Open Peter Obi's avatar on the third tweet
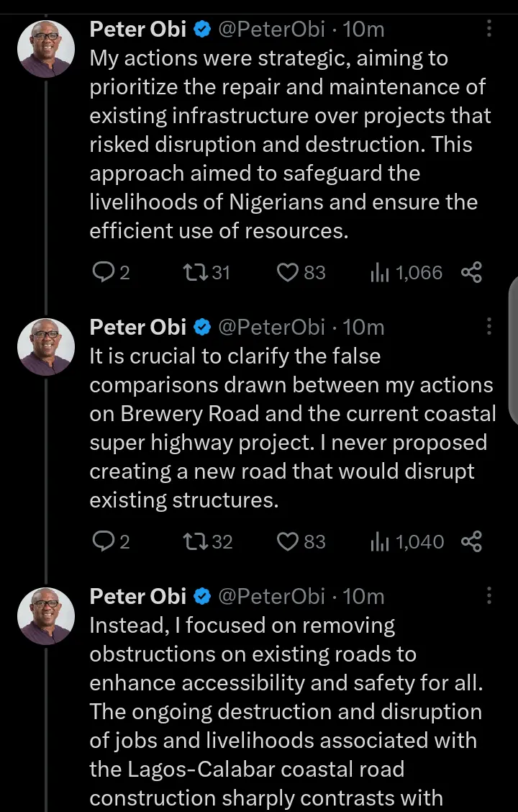Viewport: 518px width, 812px height. [46, 616]
